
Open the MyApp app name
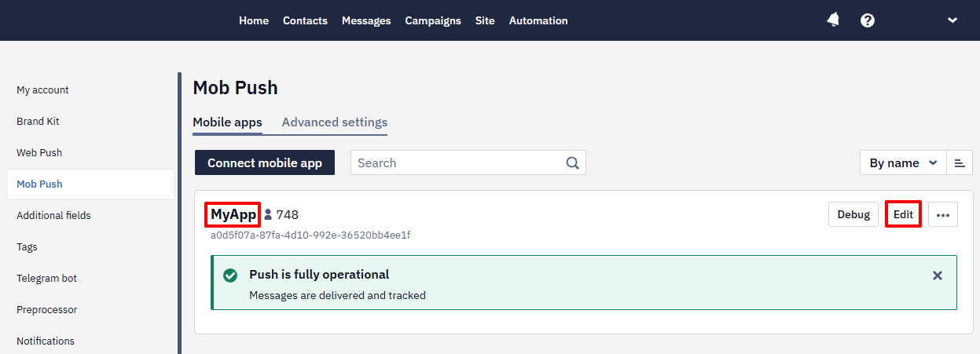[x=233, y=214]
